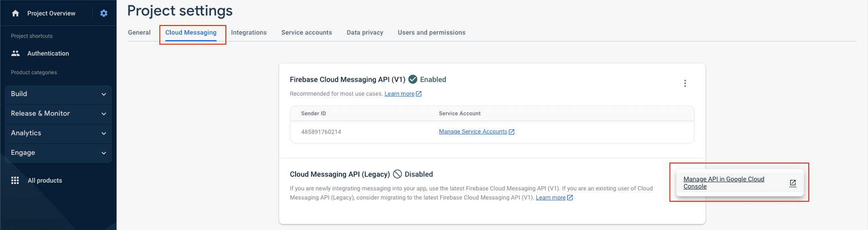This screenshot has width=868, height=230.
Task: Open All products page
Action: (x=45, y=180)
